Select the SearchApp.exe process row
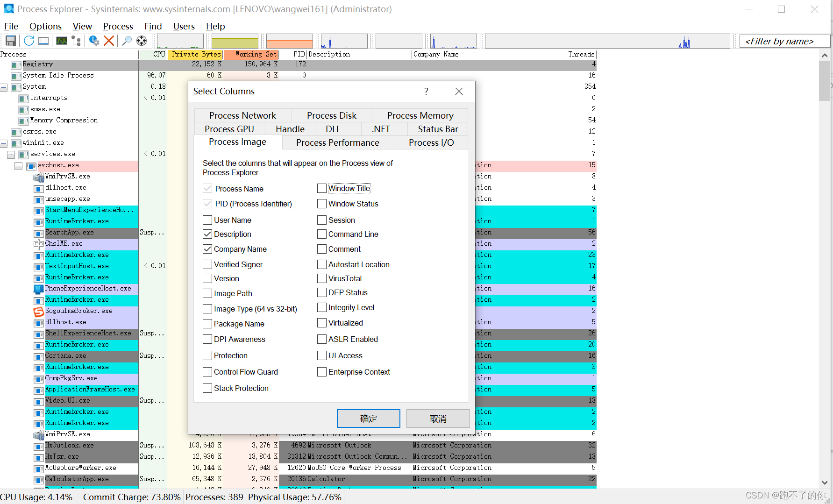This screenshot has height=504, width=833. click(x=298, y=233)
